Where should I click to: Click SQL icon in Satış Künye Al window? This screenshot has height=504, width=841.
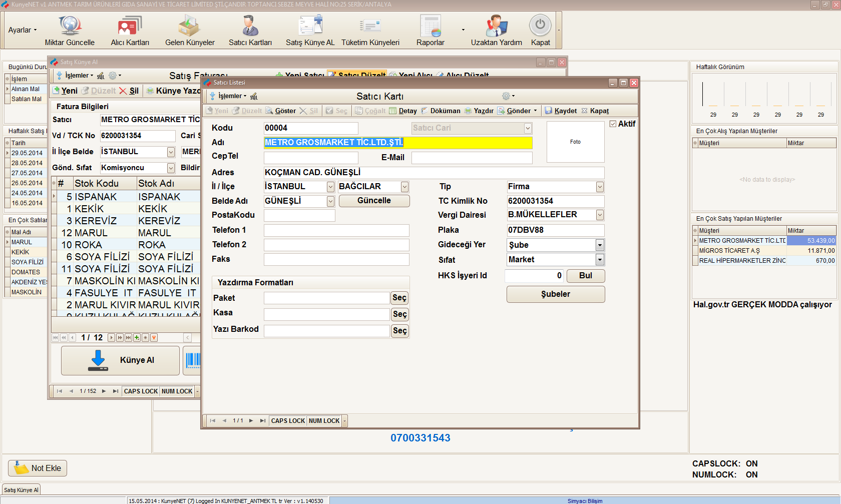101,76
